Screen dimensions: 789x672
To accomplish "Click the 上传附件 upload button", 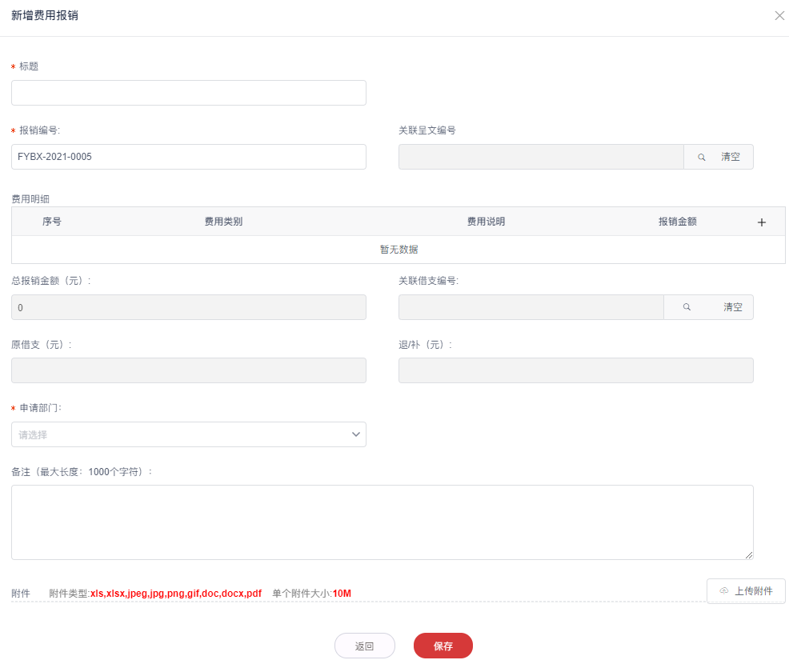I will point(746,591).
